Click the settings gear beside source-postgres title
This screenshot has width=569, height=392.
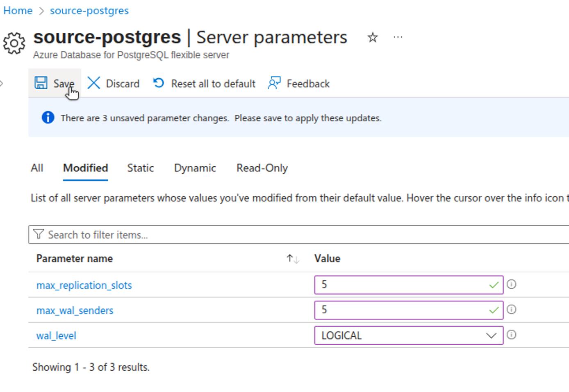click(14, 43)
